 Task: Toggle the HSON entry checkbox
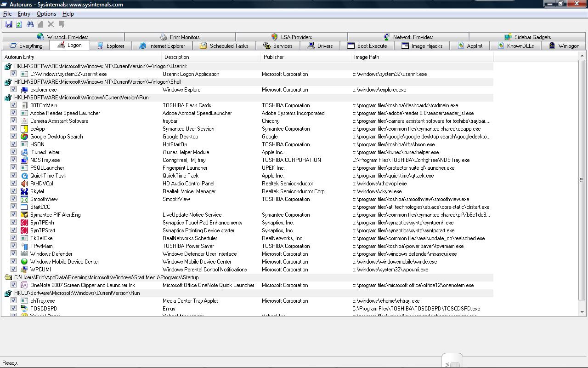[x=13, y=144]
